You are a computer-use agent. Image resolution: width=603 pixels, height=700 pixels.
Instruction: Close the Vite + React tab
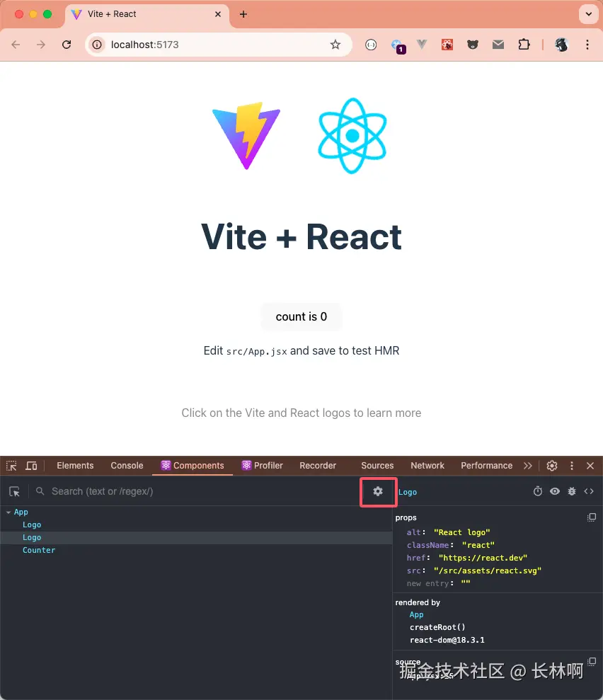pyautogui.click(x=218, y=14)
